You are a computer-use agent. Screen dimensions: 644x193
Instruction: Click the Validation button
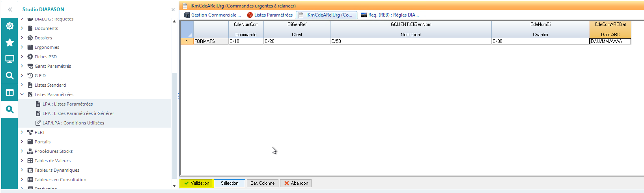click(196, 183)
